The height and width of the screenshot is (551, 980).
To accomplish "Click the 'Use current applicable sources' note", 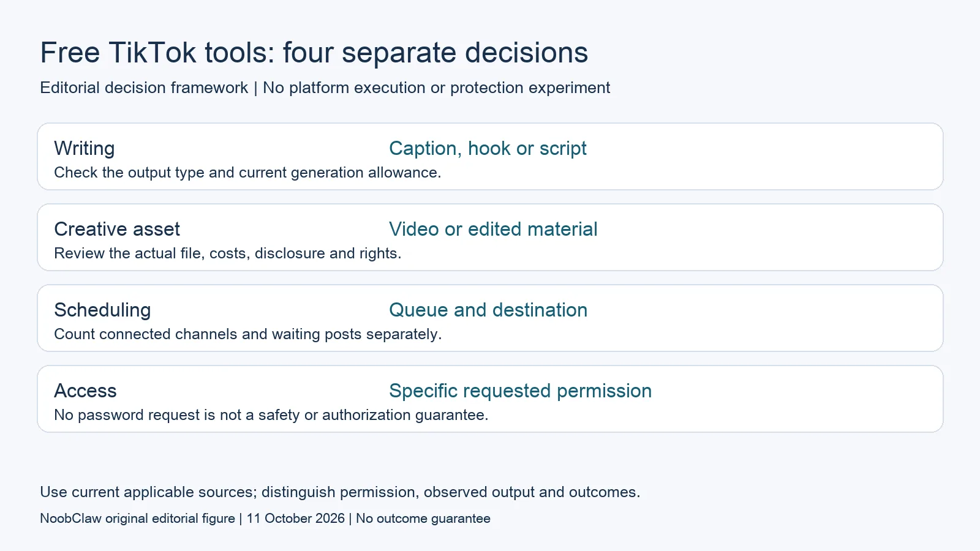I will pos(340,492).
